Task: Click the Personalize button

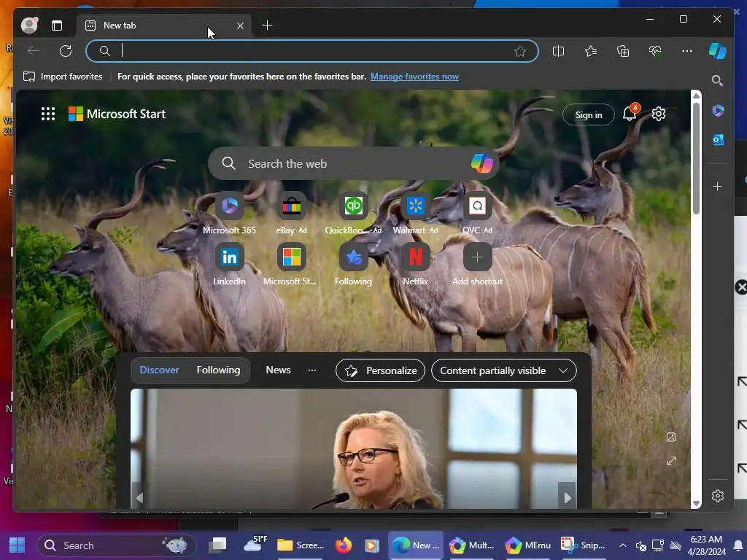Action: [x=380, y=370]
